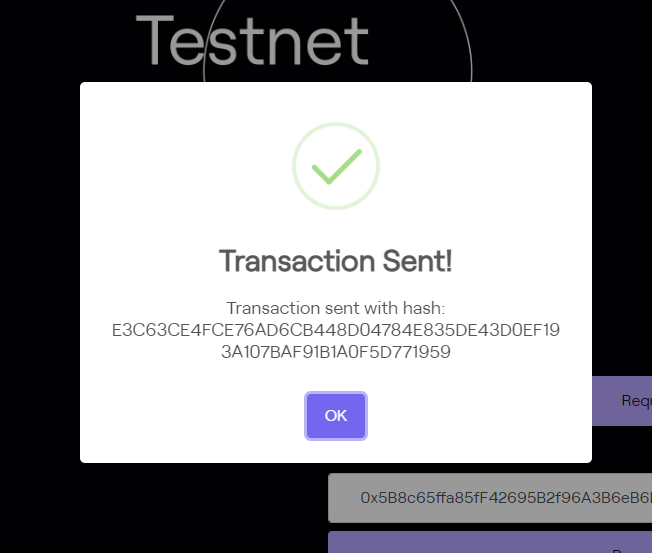Click the large "Testnet" heading
This screenshot has width=652, height=553.
pos(252,42)
